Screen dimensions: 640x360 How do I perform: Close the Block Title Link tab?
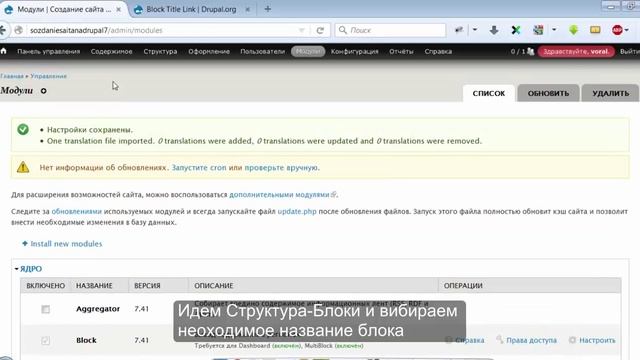tap(247, 9)
